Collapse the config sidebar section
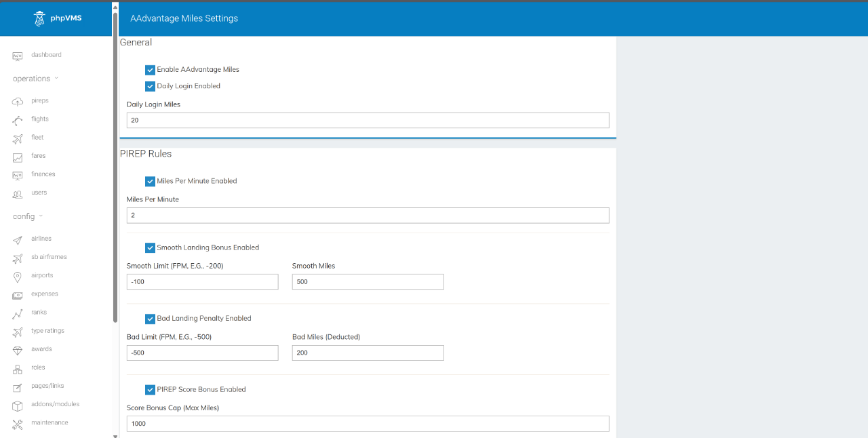This screenshot has width=868, height=438. tap(28, 216)
